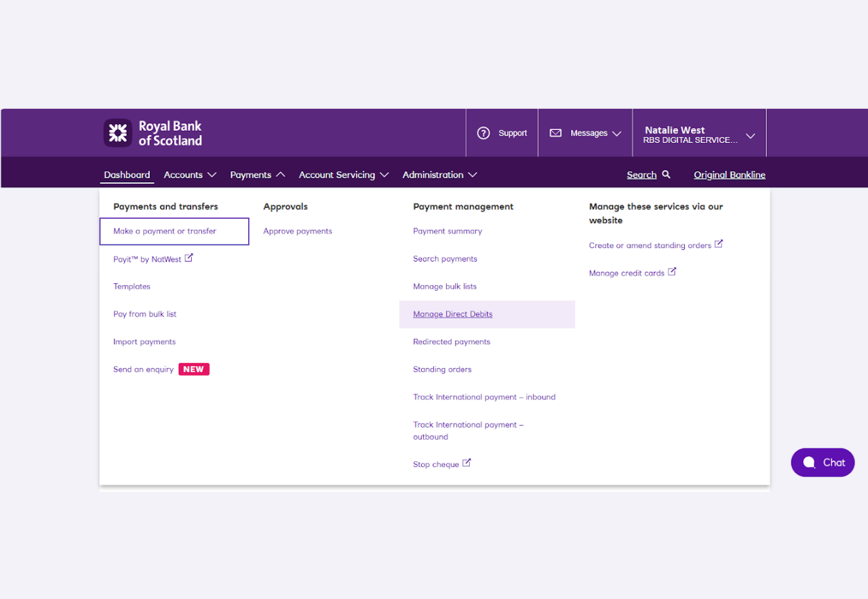Click the external link icon next to Payit by NatWest
This screenshot has width=868, height=599.
click(189, 257)
